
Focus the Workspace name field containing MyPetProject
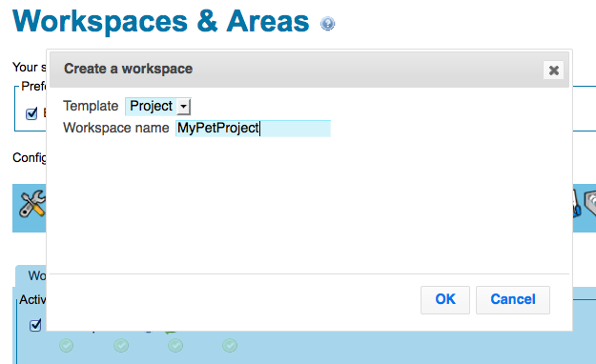pos(253,128)
